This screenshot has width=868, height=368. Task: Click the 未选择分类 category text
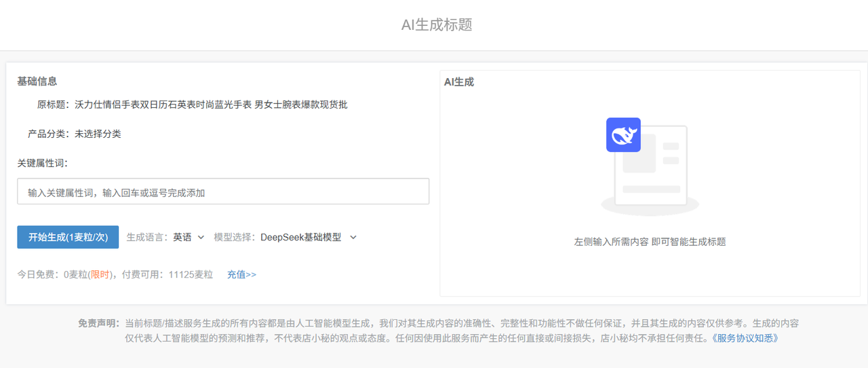tap(98, 134)
